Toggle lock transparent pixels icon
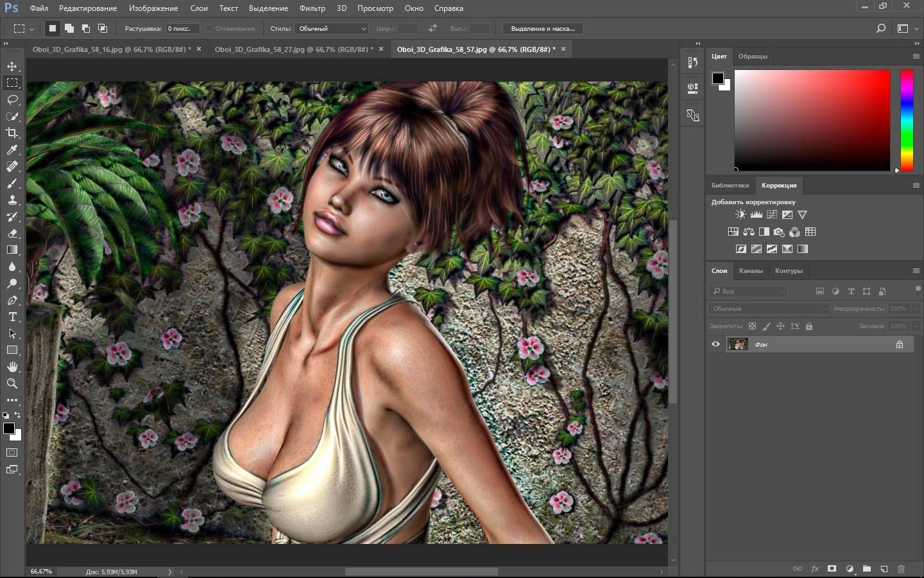Screen dimensions: 924x578 pos(752,326)
